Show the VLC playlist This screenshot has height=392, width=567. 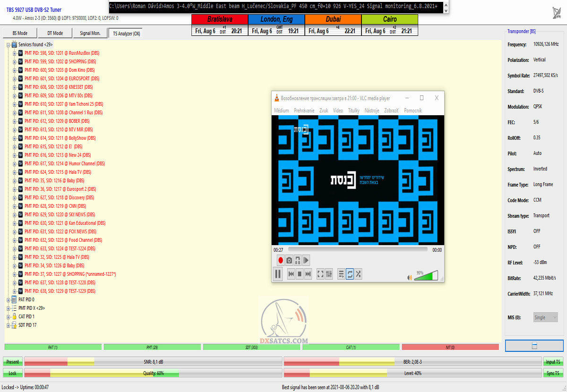point(341,274)
